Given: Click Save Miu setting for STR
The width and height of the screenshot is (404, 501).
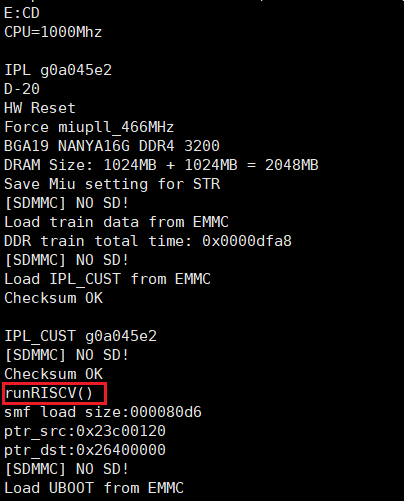Looking at the screenshot, I should pyautogui.click(x=112, y=184).
